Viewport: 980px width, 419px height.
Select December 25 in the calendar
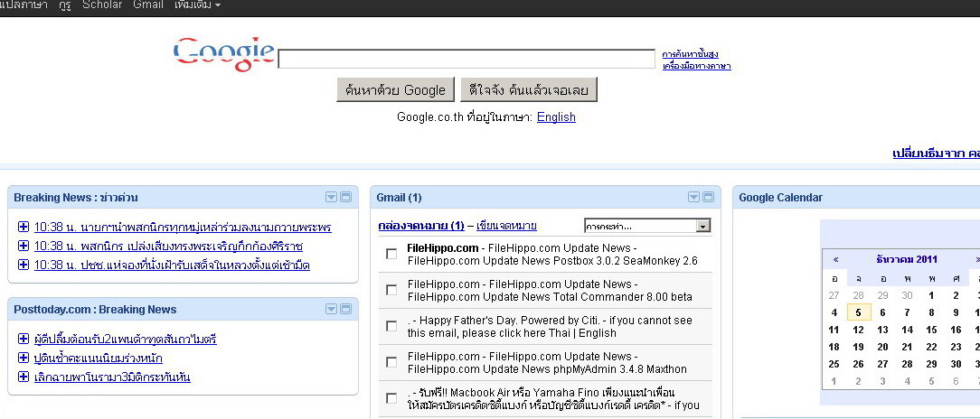click(834, 364)
